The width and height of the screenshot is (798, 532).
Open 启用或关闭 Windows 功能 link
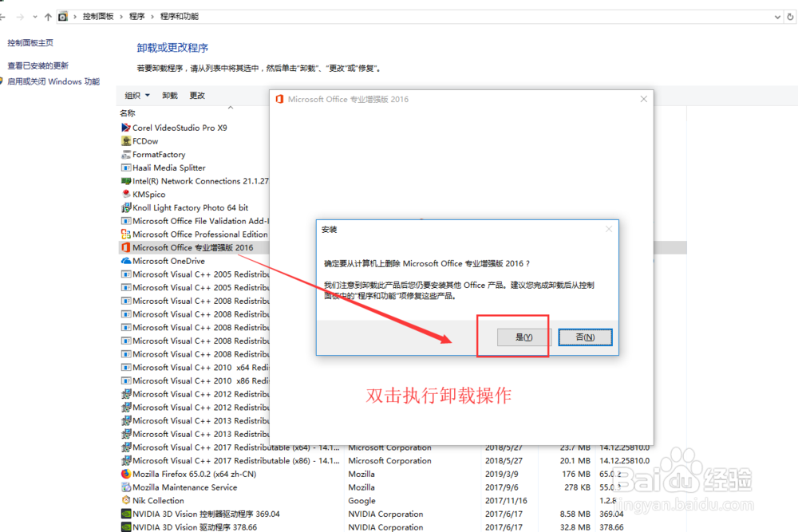(x=53, y=81)
